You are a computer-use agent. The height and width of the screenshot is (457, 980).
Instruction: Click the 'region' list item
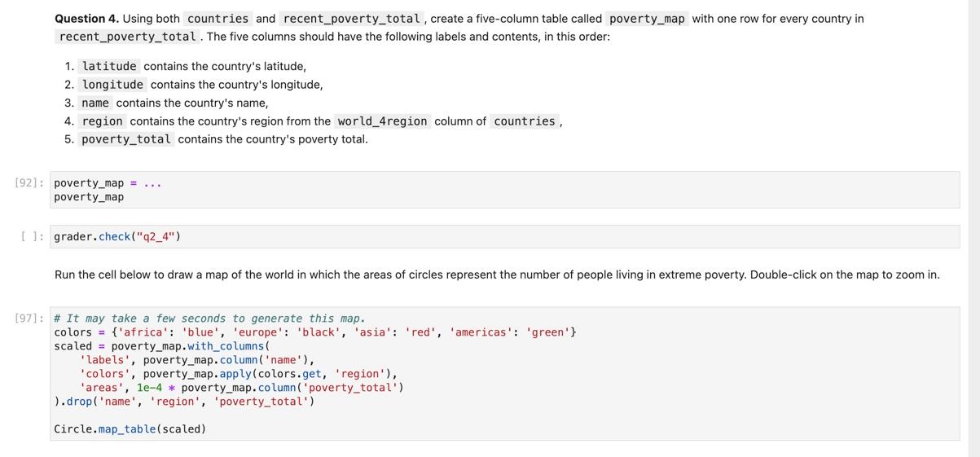(x=321, y=121)
